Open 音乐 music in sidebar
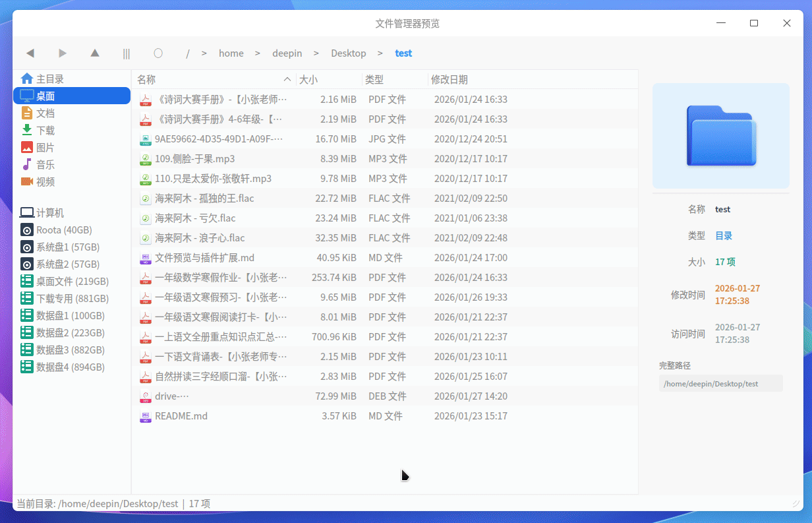This screenshot has width=812, height=523. click(x=72, y=164)
